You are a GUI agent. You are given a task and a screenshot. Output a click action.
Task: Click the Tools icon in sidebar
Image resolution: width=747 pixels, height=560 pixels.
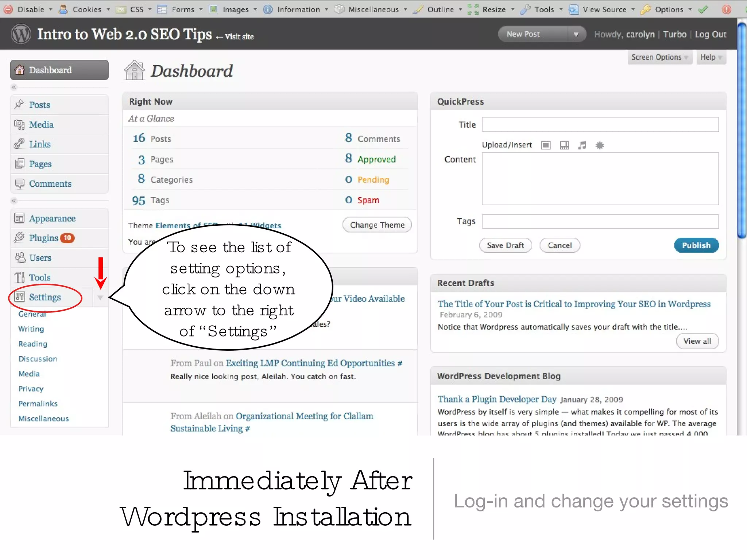click(19, 277)
